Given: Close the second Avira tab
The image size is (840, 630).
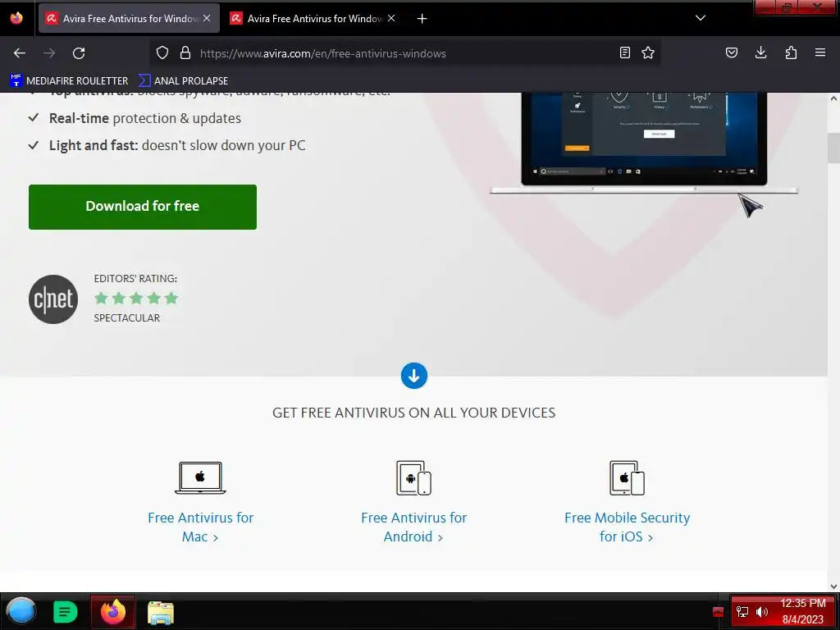Looking at the screenshot, I should [391, 18].
